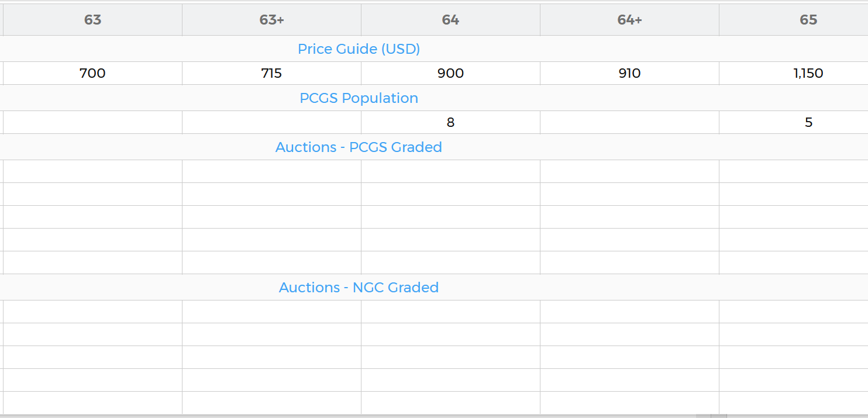This screenshot has width=868, height=418.
Task: Select empty PCGS Population cell under 63+
Action: click(271, 122)
